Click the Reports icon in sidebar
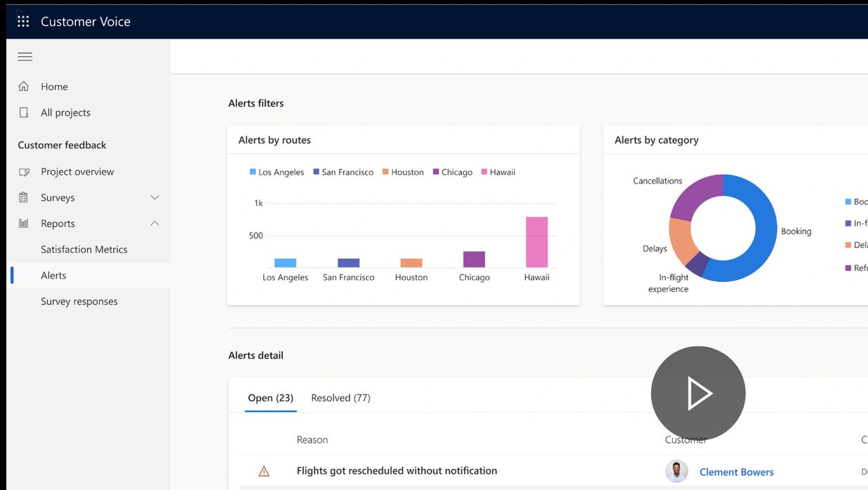868x490 pixels. coord(24,223)
